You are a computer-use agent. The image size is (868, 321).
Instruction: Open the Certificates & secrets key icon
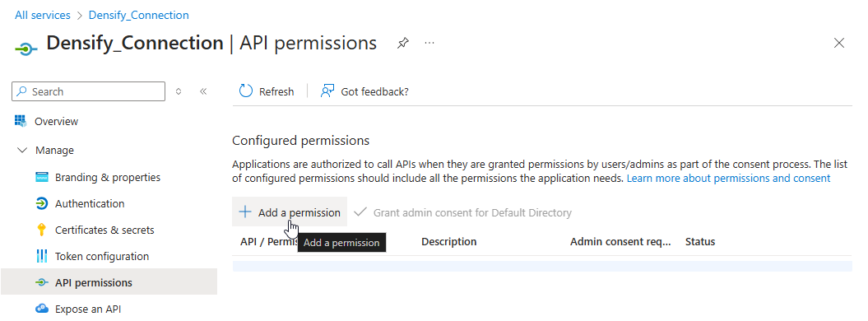click(41, 230)
